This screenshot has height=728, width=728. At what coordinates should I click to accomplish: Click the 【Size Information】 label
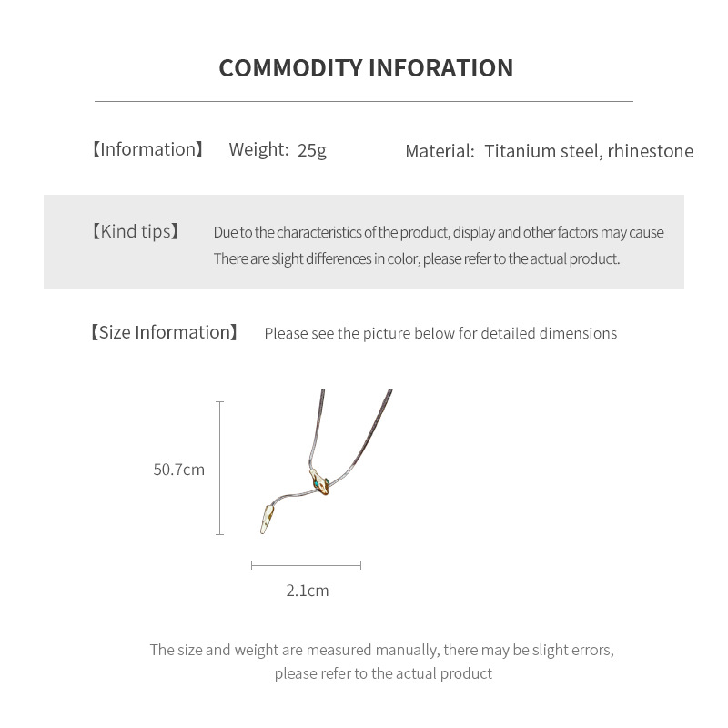pyautogui.click(x=164, y=333)
